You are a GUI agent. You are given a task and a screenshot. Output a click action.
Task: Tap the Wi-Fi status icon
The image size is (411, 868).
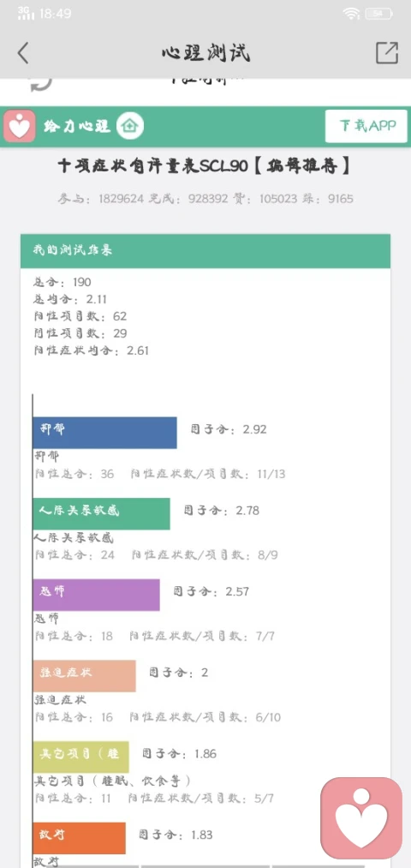[351, 14]
